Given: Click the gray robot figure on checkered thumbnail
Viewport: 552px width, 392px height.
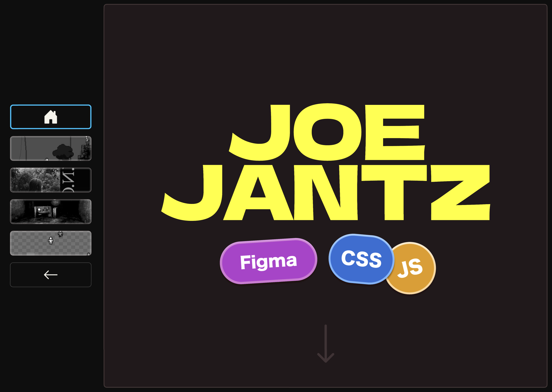Looking at the screenshot, I should click(61, 234).
